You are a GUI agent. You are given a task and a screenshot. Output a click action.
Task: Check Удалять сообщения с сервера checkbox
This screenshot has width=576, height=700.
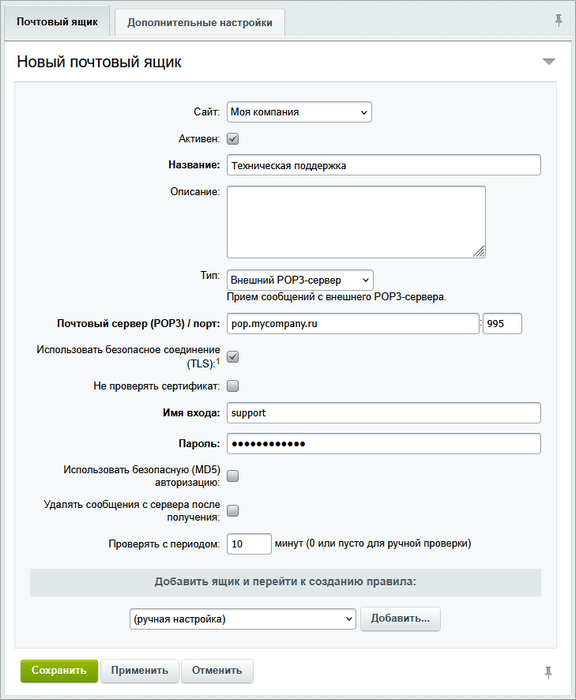(x=233, y=510)
